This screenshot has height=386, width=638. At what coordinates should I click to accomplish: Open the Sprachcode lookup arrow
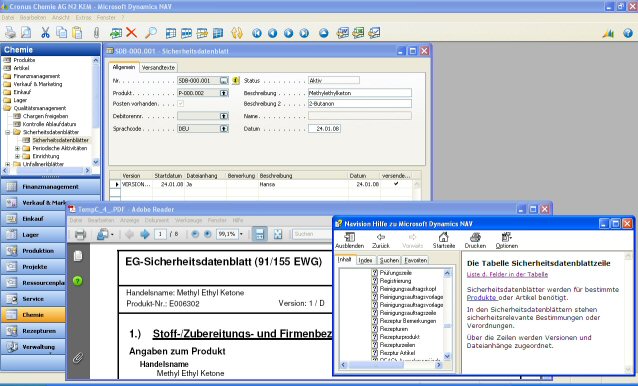(224, 129)
